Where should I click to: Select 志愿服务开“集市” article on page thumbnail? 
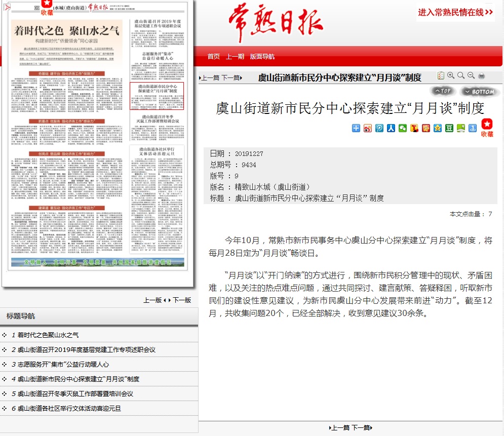coord(158,65)
